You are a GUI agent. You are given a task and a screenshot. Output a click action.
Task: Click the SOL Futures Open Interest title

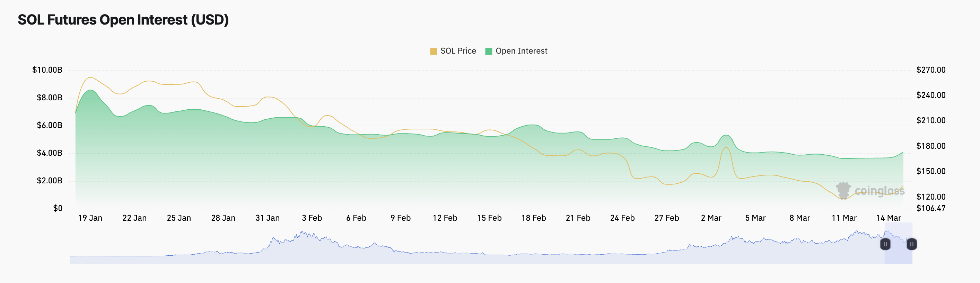click(123, 20)
